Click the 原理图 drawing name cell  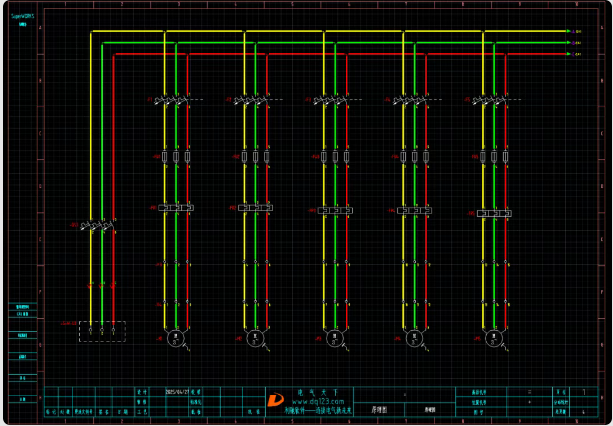click(380, 410)
